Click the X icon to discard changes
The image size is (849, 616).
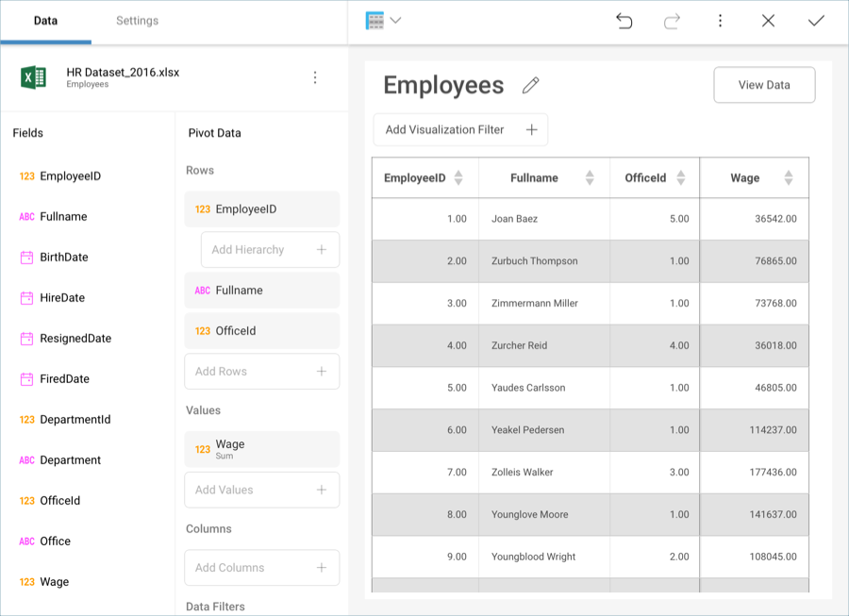(x=768, y=21)
